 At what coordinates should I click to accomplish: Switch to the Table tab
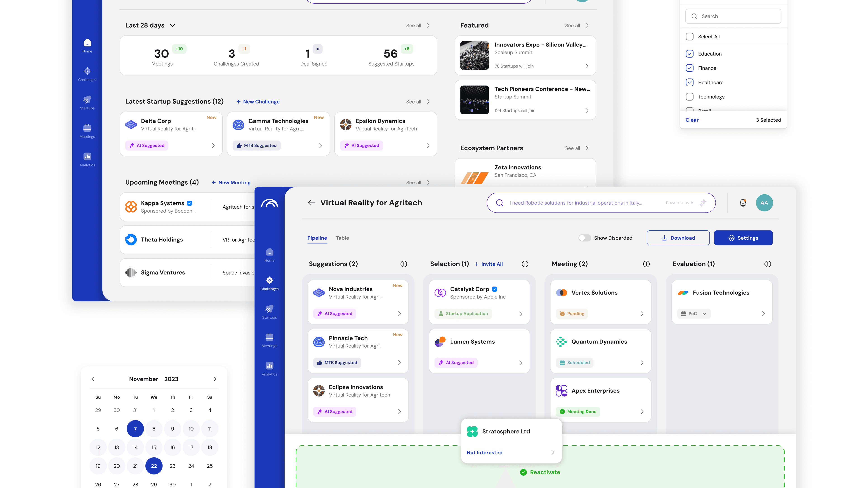tap(342, 238)
